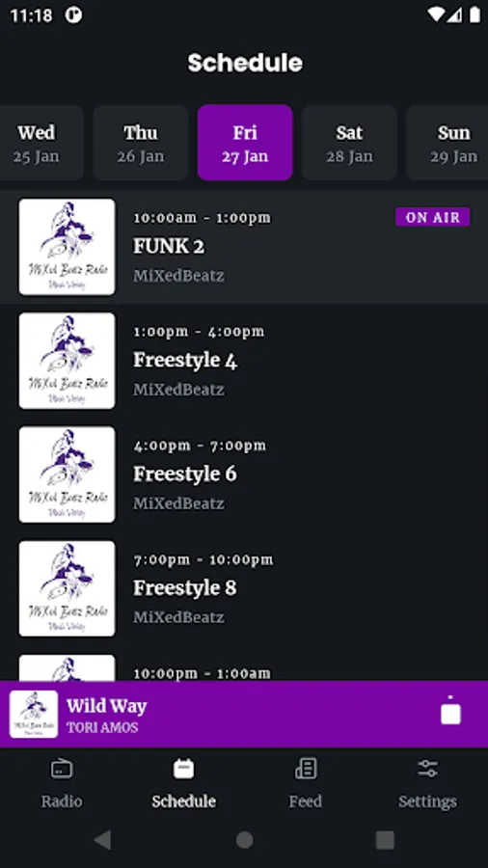Tap the Schedule calendar icon
488x868 pixels.
click(x=183, y=769)
